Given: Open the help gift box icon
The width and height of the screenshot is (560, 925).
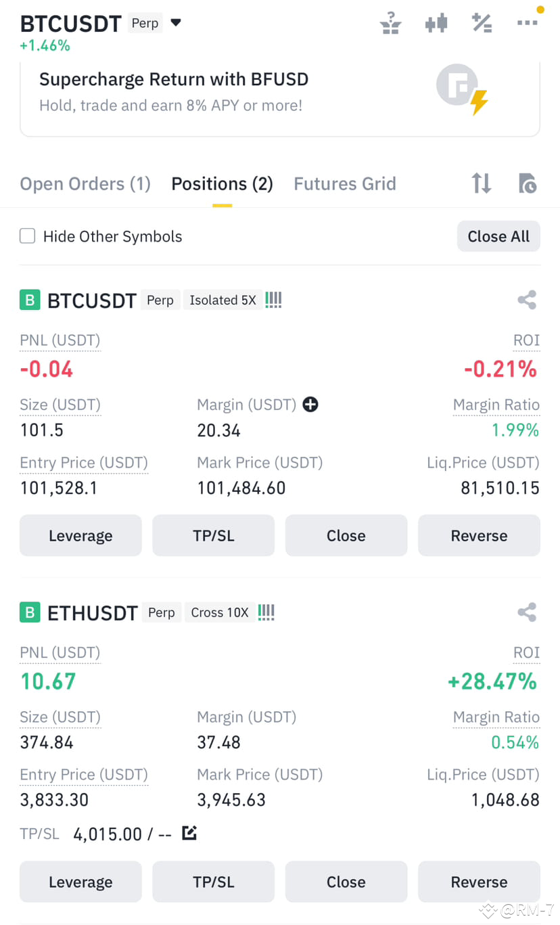Looking at the screenshot, I should (x=390, y=23).
